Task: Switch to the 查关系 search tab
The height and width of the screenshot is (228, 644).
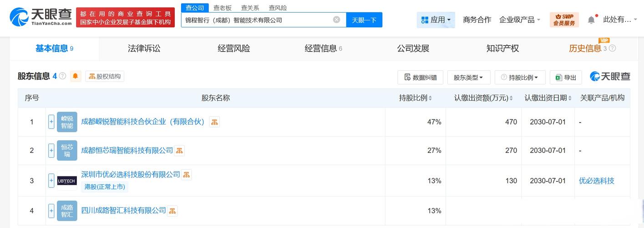Action: (250, 8)
